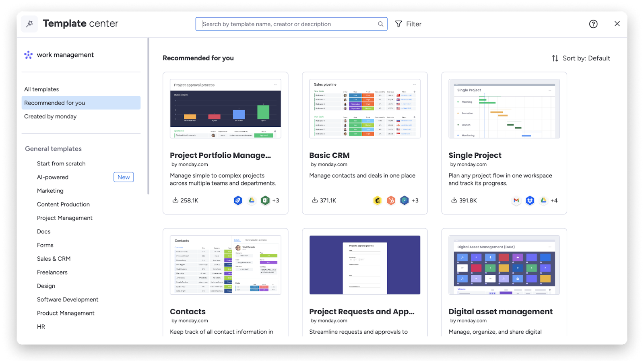Click Dropbox icon on Single Project card
Screen dimensions: 644x361
[x=530, y=200]
